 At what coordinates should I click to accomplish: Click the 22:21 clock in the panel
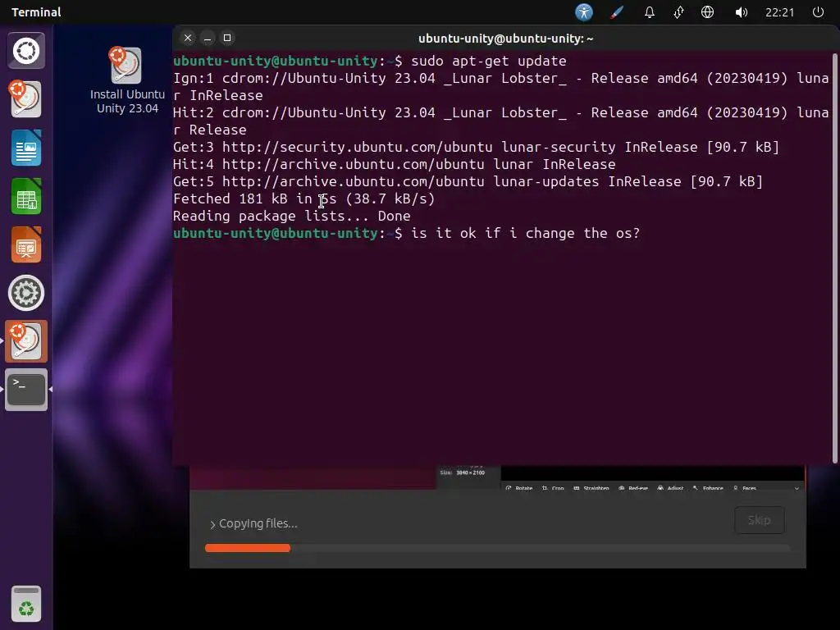779,11
